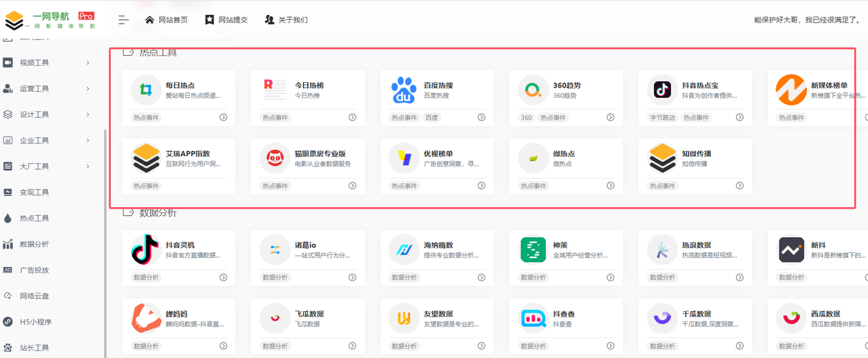Click the 抖音灵机 card title
Image resolution: width=868 pixels, height=358 pixels.
pos(179,245)
